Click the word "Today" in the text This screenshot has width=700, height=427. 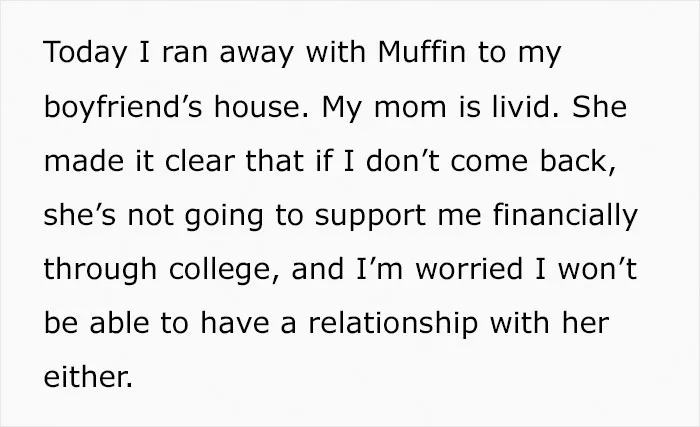[x=85, y=53]
